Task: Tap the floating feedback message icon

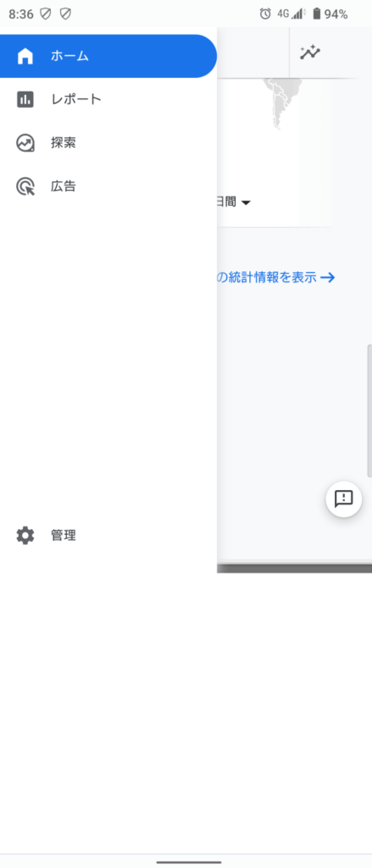Action: 344,498
